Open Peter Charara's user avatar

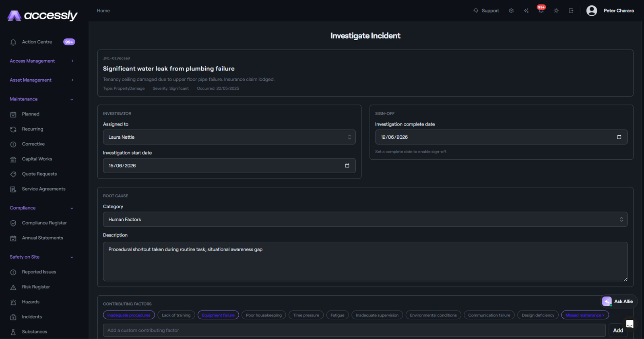coord(592,11)
